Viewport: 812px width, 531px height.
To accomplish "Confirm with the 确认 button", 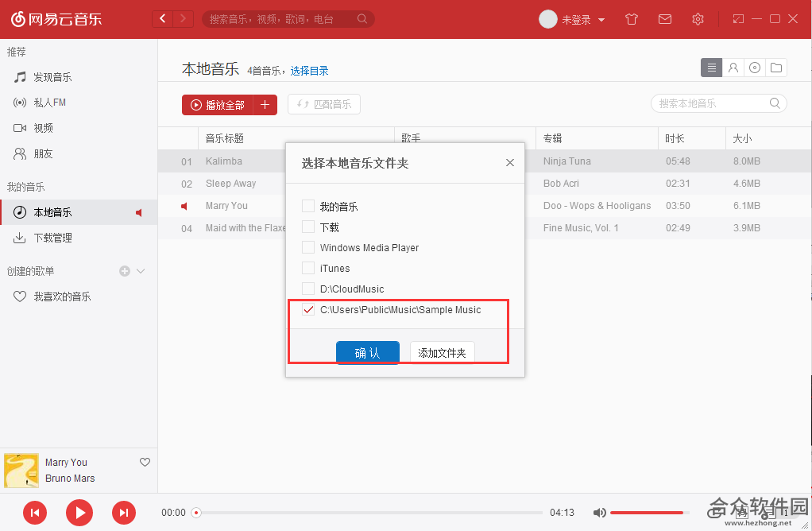I will 368,353.
